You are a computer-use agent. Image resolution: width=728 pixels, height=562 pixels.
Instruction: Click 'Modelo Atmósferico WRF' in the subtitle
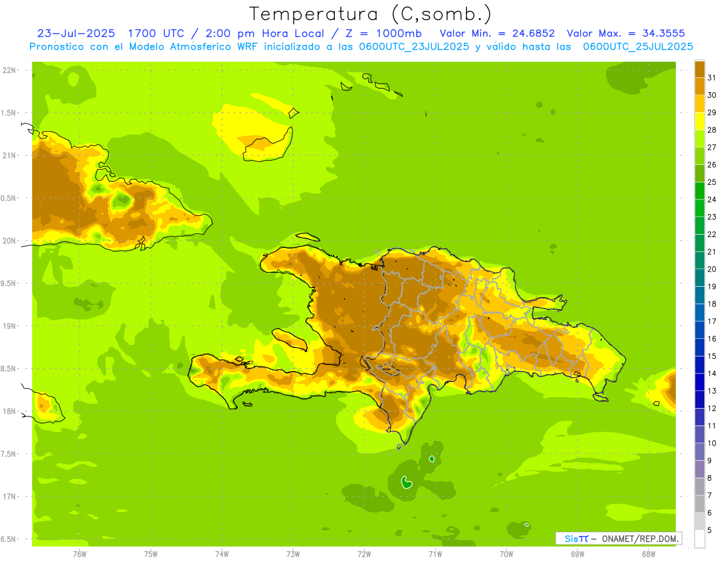click(x=192, y=47)
